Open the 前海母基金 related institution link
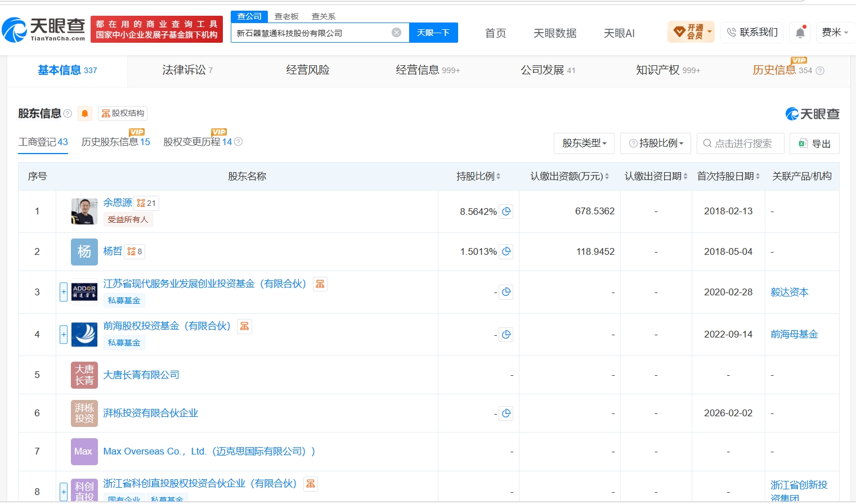The width and height of the screenshot is (856, 504). click(794, 335)
